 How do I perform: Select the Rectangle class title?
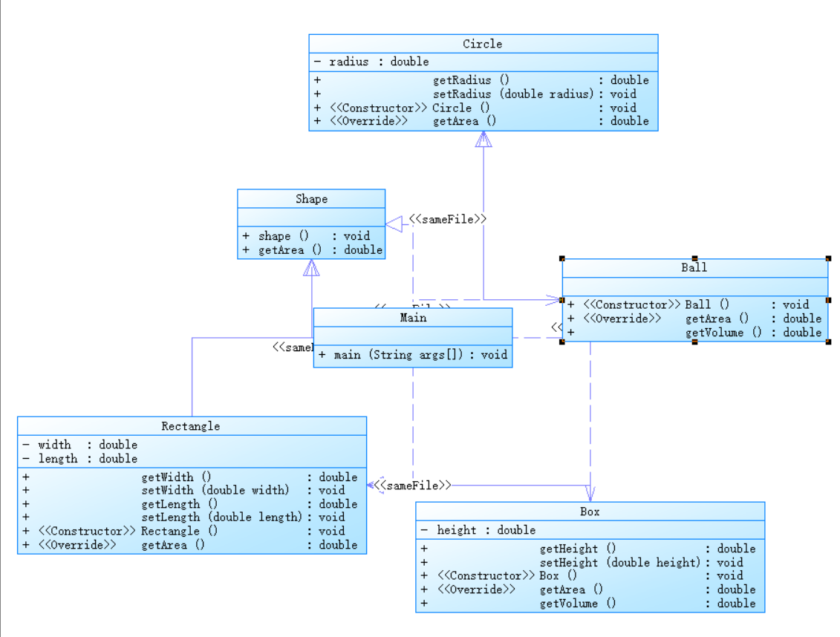point(191,426)
